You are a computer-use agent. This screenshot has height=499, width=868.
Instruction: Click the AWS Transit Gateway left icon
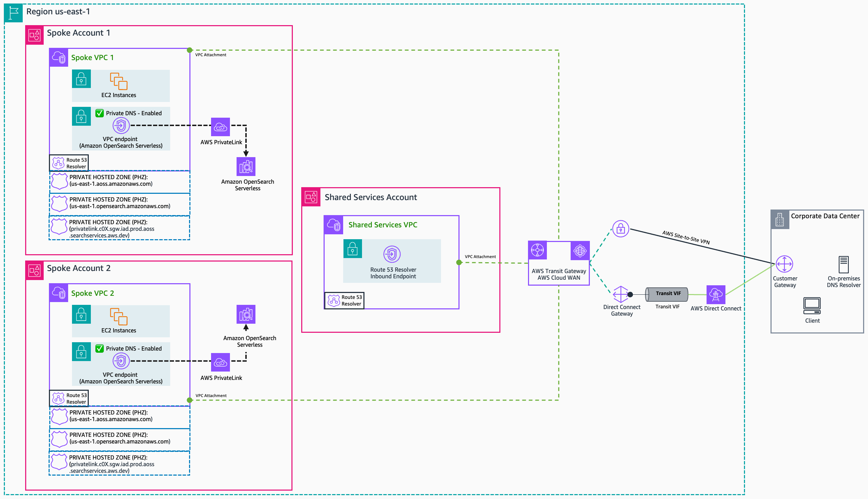pos(537,250)
